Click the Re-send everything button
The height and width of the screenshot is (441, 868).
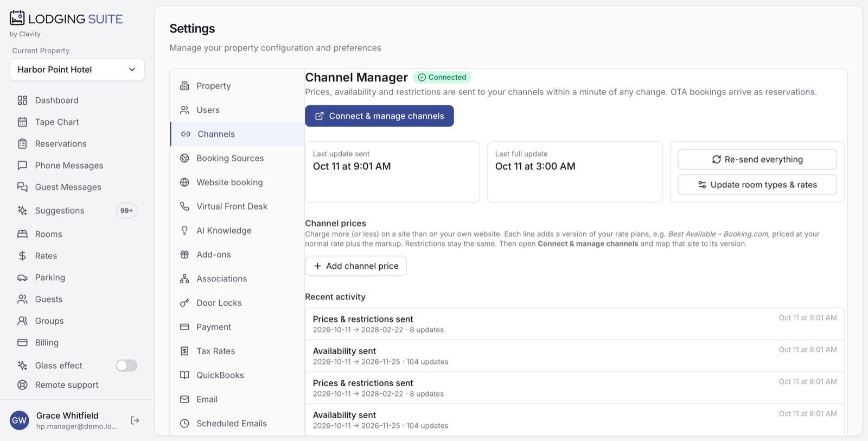pos(757,160)
